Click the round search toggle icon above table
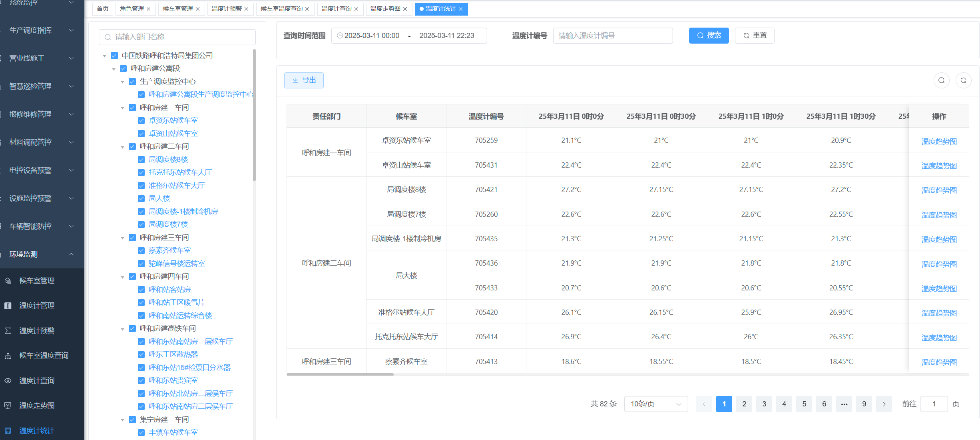The width and height of the screenshot is (980, 440). coord(942,80)
